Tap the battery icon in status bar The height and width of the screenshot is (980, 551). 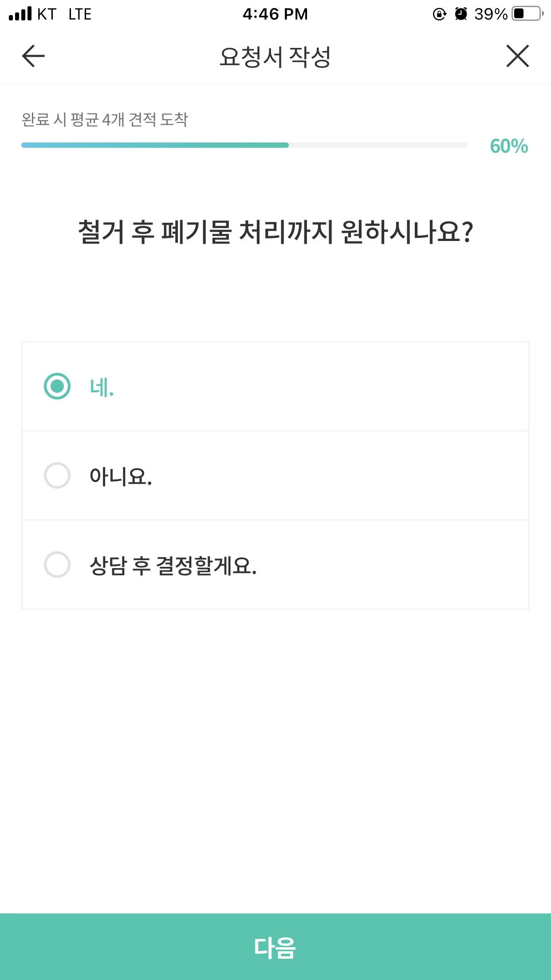(x=527, y=14)
